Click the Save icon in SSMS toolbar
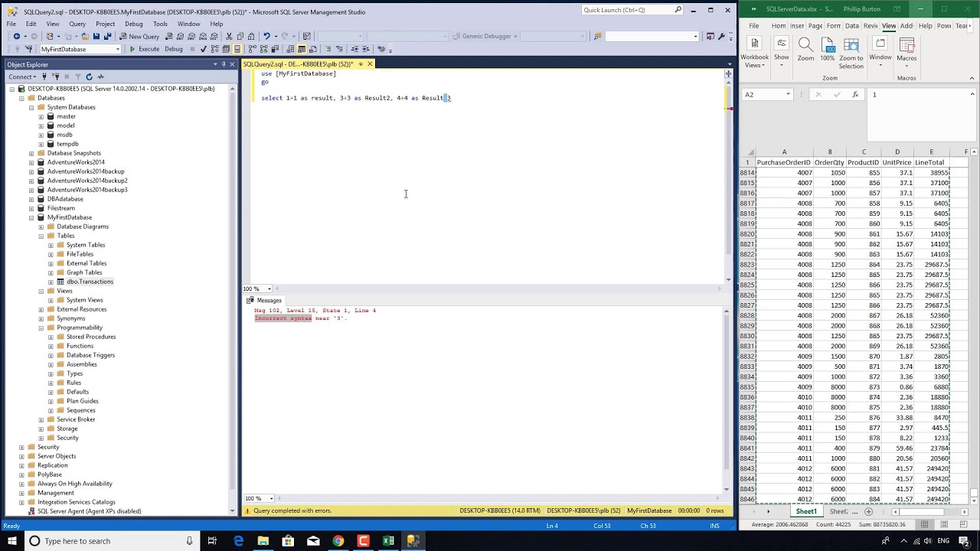Image resolution: width=980 pixels, height=551 pixels. pyautogui.click(x=96, y=36)
